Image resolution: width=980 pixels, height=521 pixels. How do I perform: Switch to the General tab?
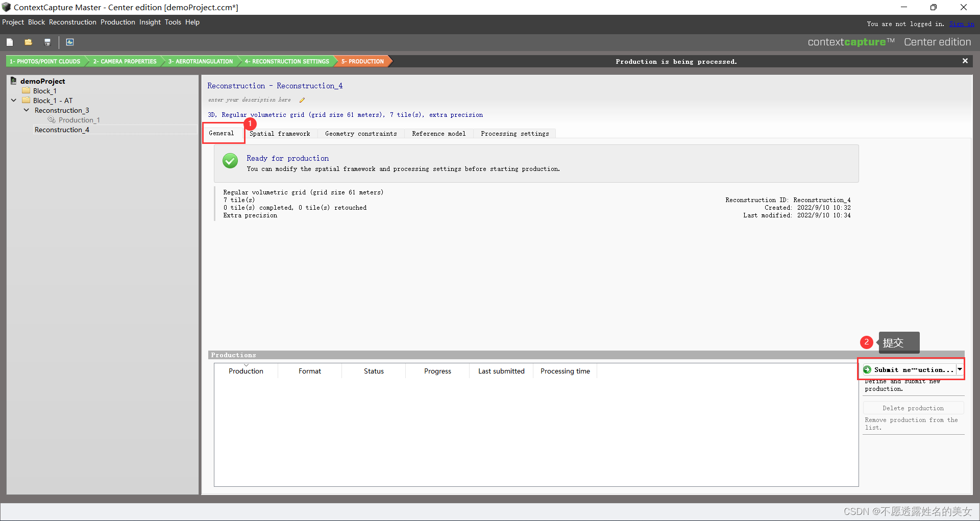[222, 133]
